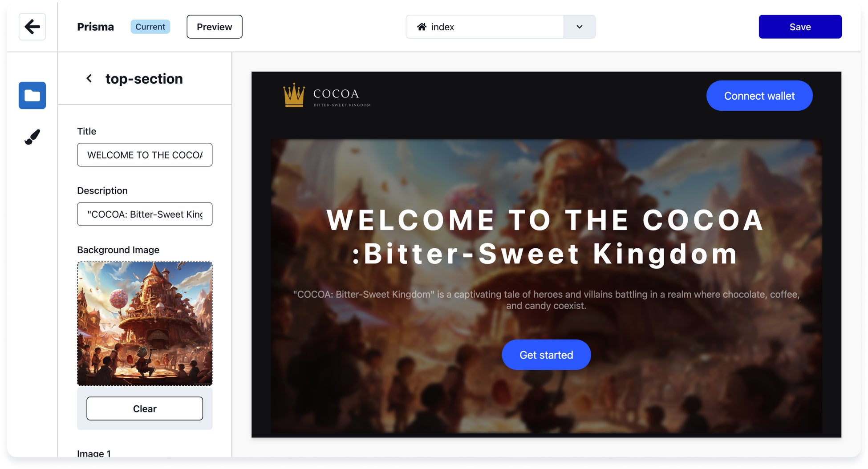The width and height of the screenshot is (868, 469).
Task: Open the folder files sidebar icon
Action: point(32,95)
